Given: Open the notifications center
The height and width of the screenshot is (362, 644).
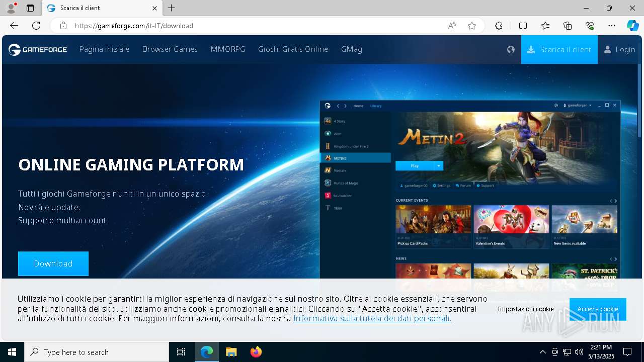Looking at the screenshot, I should (627, 352).
